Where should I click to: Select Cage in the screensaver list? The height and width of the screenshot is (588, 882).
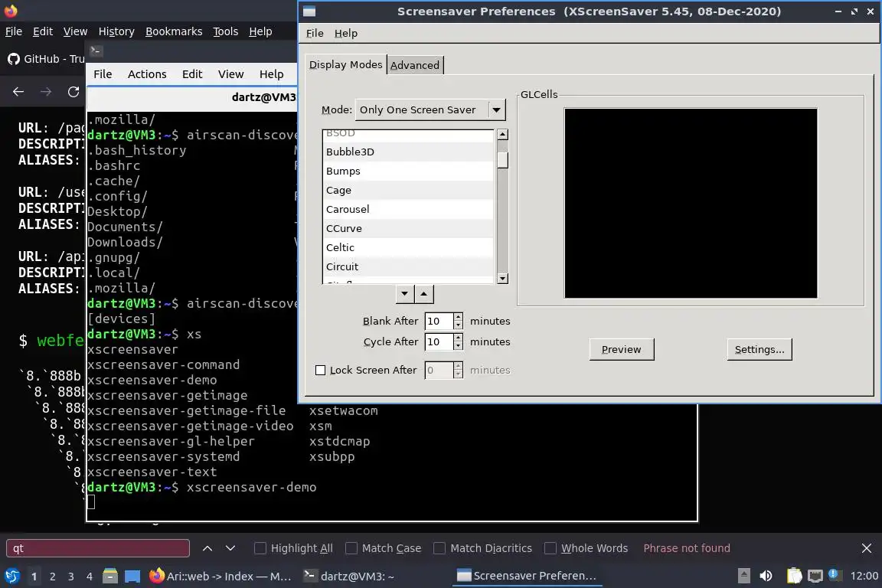point(408,190)
